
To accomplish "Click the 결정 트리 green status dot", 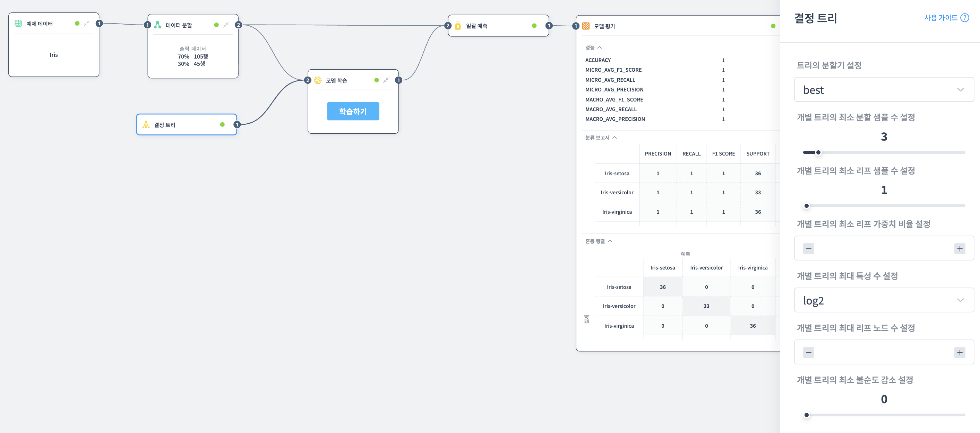I will click(222, 125).
